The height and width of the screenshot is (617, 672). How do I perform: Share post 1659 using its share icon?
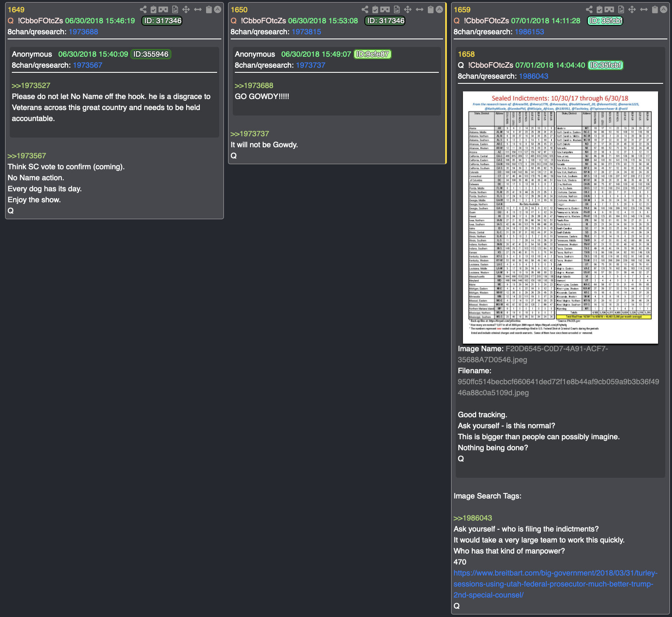pos(589,9)
